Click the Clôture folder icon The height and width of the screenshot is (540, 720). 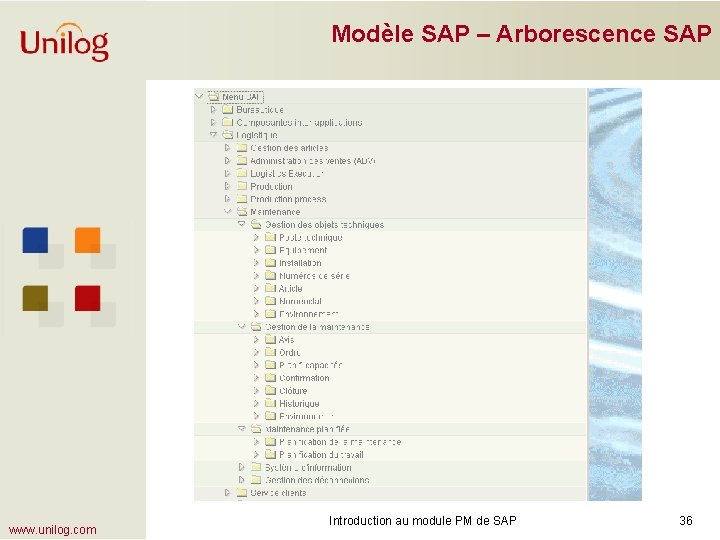click(x=271, y=391)
